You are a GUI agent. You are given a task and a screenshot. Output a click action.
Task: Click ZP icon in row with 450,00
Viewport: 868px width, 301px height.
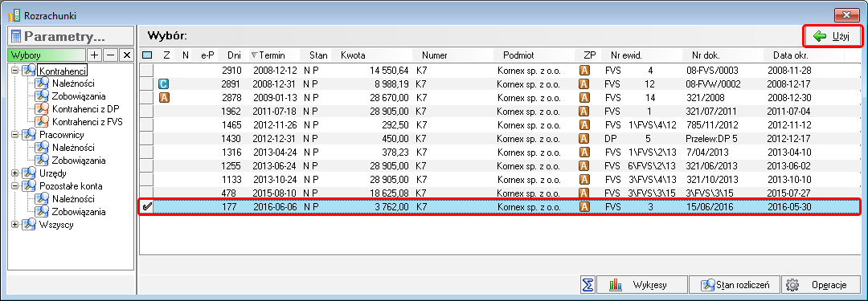click(x=584, y=138)
